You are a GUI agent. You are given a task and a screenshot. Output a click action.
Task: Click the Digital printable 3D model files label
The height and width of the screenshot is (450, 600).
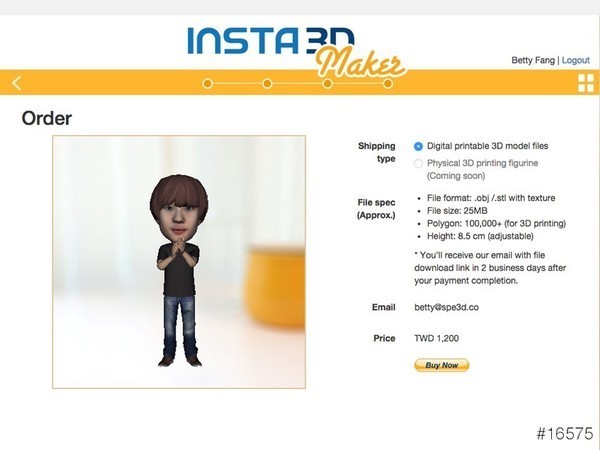[488, 146]
